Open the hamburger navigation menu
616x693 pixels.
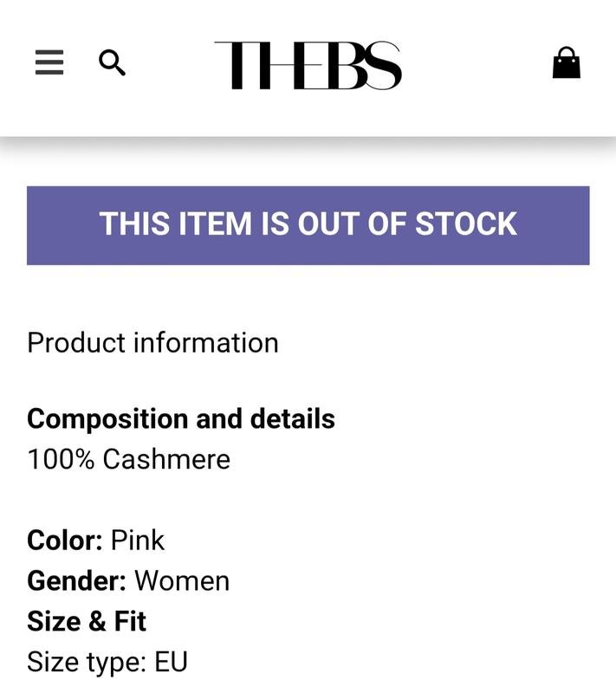(49, 62)
